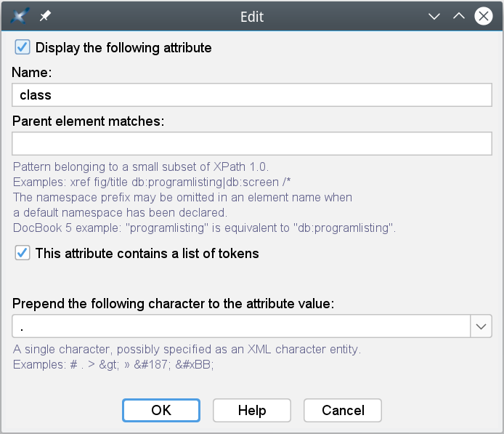The image size is (504, 434).
Task: Focus the Parent element matches field
Action: [252, 143]
